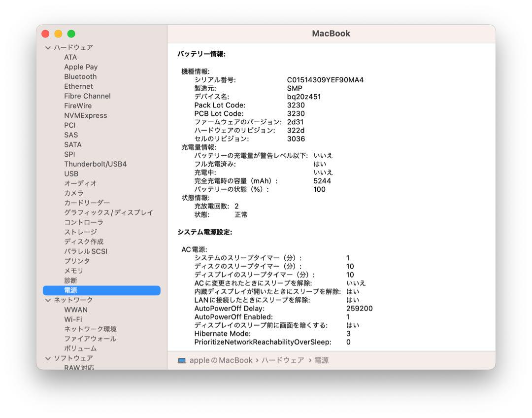Click the Hibernate Mode label
The image size is (532, 418).
[x=223, y=334]
